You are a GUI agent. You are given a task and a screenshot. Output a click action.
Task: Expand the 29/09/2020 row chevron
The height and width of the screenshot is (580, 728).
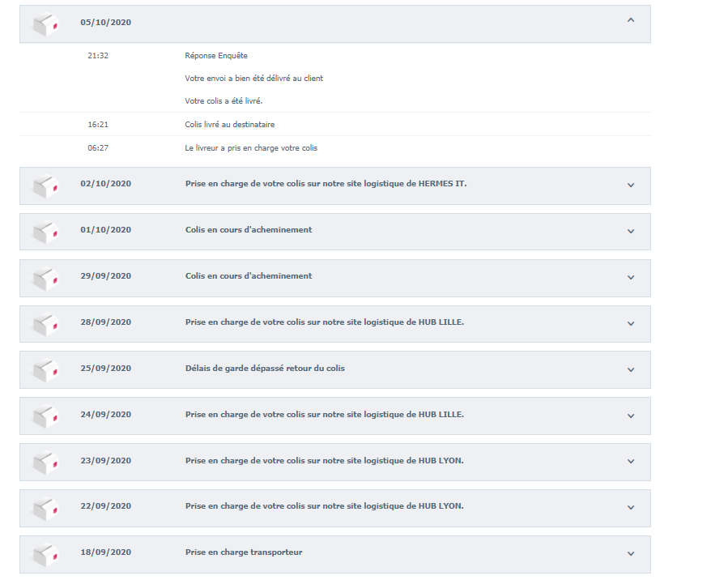tap(631, 277)
